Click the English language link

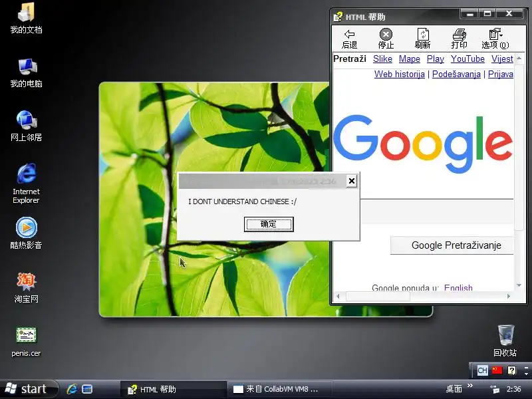coord(458,287)
